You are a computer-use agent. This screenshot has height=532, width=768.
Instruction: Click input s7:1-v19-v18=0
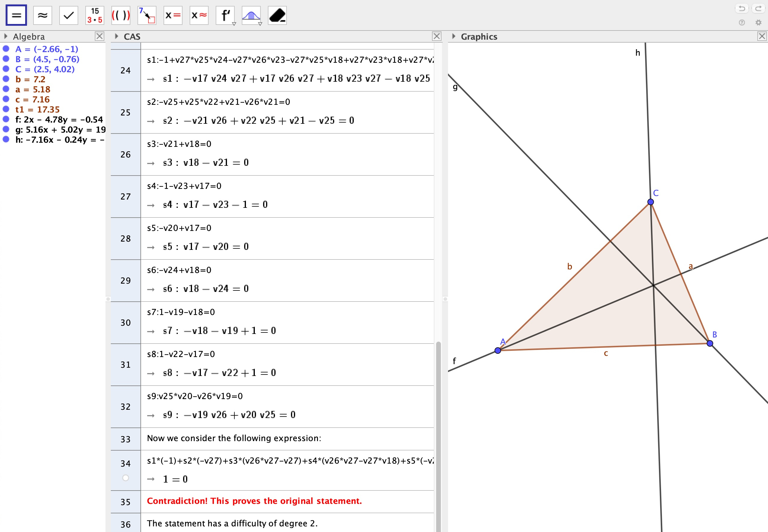(181, 312)
